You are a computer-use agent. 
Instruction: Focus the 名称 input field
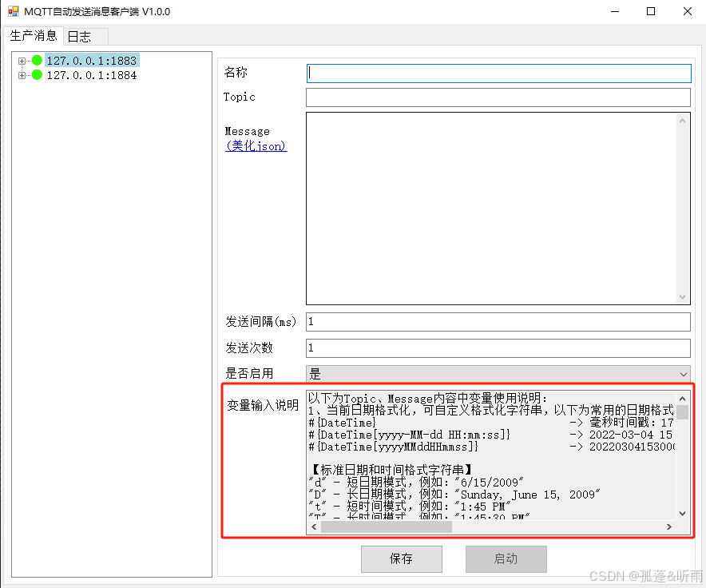pyautogui.click(x=499, y=73)
